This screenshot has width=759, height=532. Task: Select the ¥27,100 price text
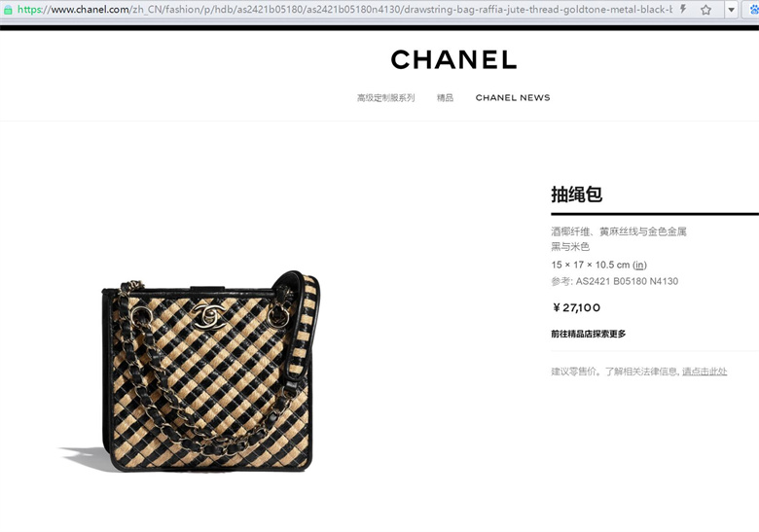pos(576,307)
